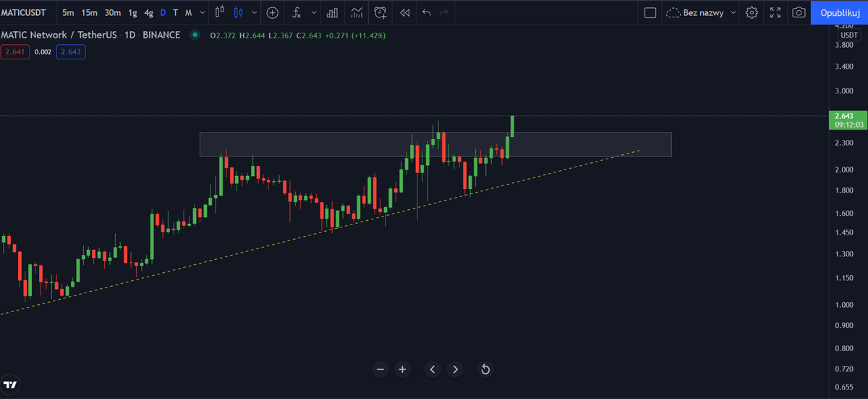This screenshot has width=868, height=399.
Task: Expand the timeframe interval dropdown
Action: [x=202, y=12]
